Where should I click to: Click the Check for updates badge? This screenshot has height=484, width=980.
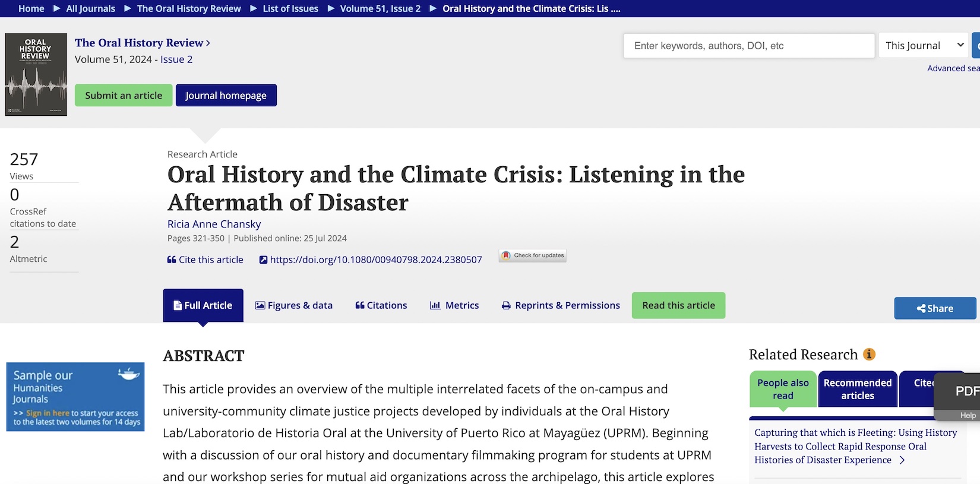tap(533, 256)
